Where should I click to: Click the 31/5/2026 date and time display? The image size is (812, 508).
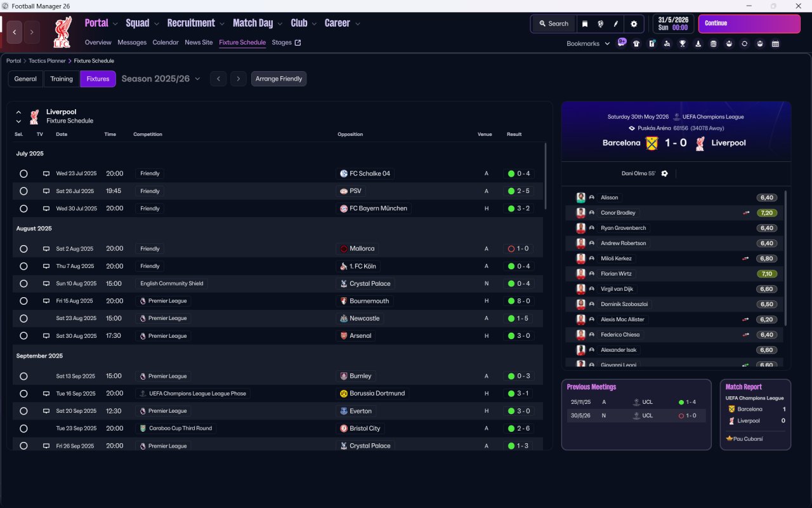674,23
